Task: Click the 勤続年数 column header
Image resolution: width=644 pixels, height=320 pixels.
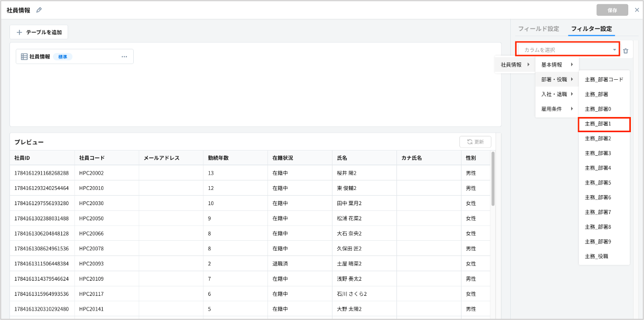Action: coord(218,158)
